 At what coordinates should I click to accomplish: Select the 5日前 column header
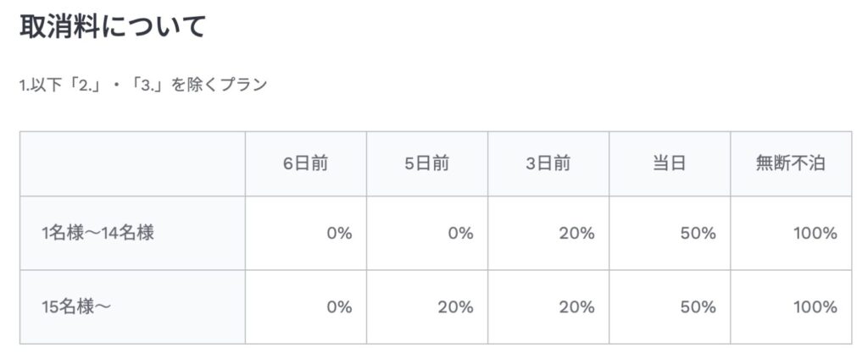coord(427,164)
